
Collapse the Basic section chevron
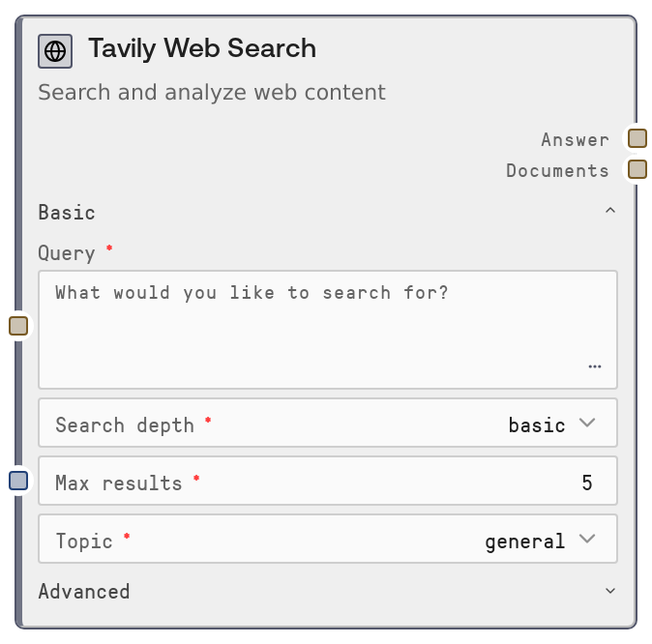click(609, 212)
